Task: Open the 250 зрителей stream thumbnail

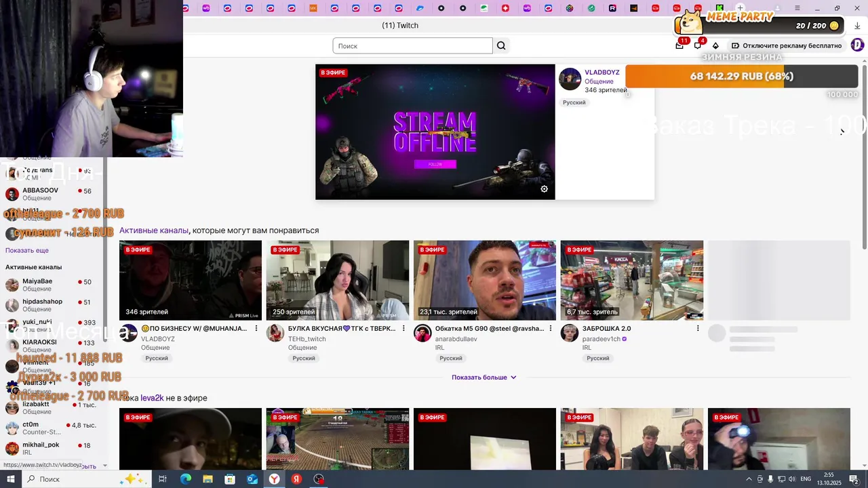Action: (x=338, y=281)
